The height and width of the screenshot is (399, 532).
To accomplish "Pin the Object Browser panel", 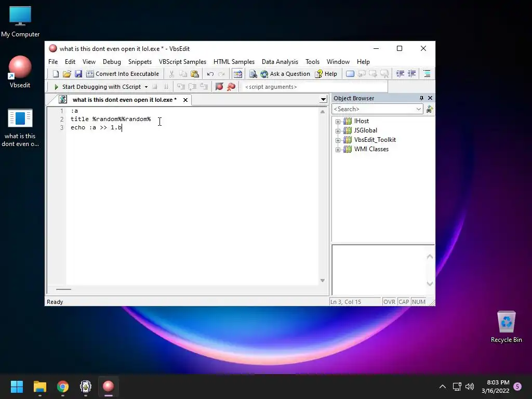I will tap(421, 98).
